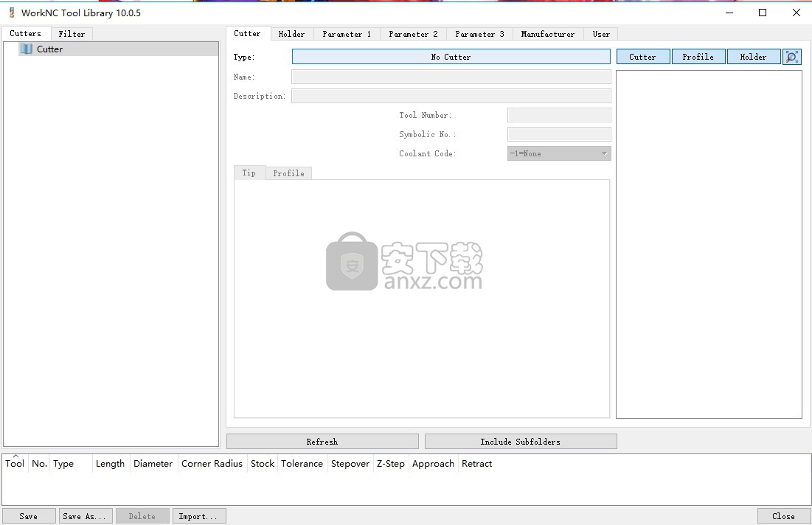The image size is (812, 525).
Task: Open the Manufacturer tab
Action: [548, 34]
